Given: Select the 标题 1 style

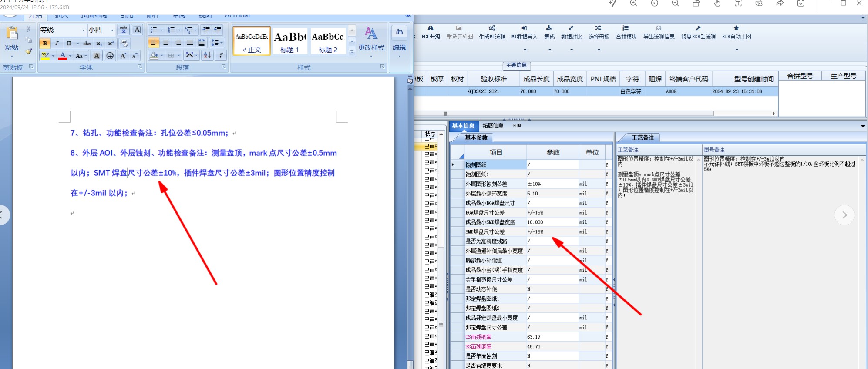Looking at the screenshot, I should click(290, 40).
